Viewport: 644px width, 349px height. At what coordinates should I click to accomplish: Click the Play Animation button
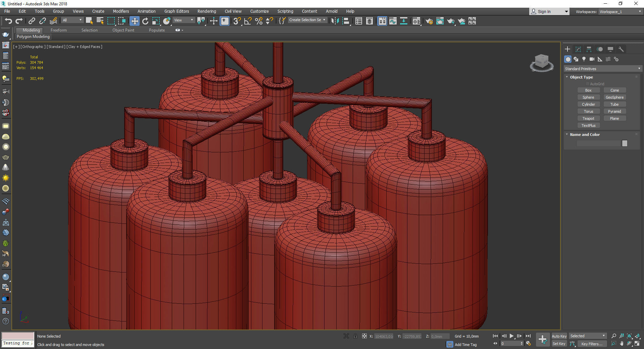(511, 336)
